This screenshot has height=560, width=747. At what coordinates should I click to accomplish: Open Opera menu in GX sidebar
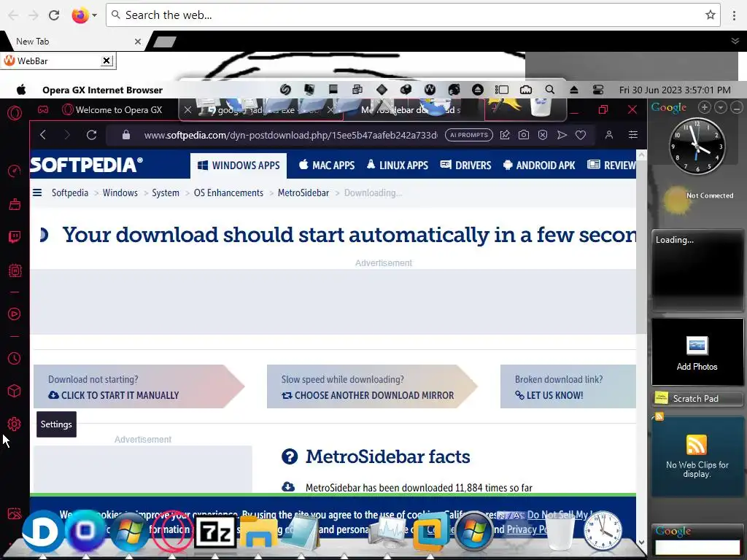point(15,113)
